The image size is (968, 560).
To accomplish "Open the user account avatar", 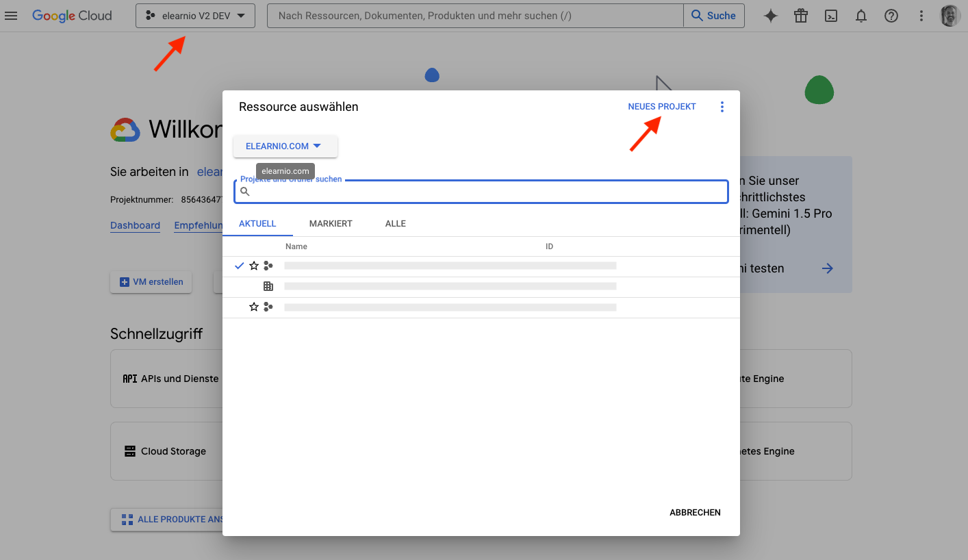I will 950,16.
